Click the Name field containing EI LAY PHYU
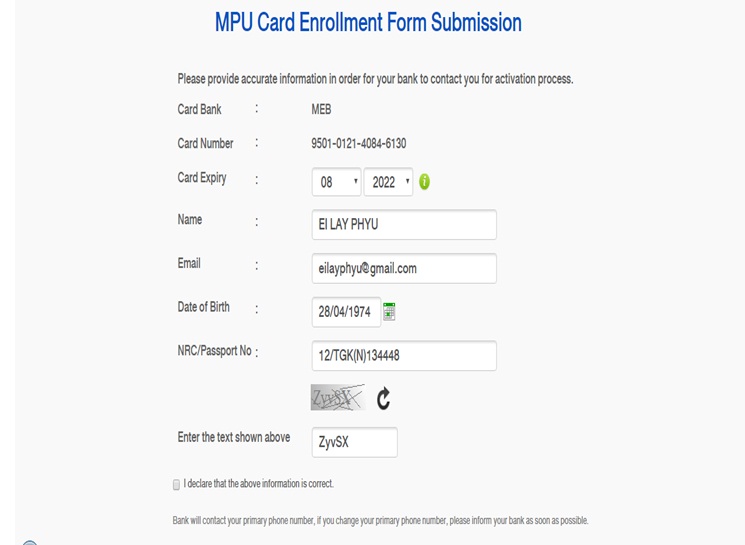This screenshot has width=745, height=545. (404, 225)
